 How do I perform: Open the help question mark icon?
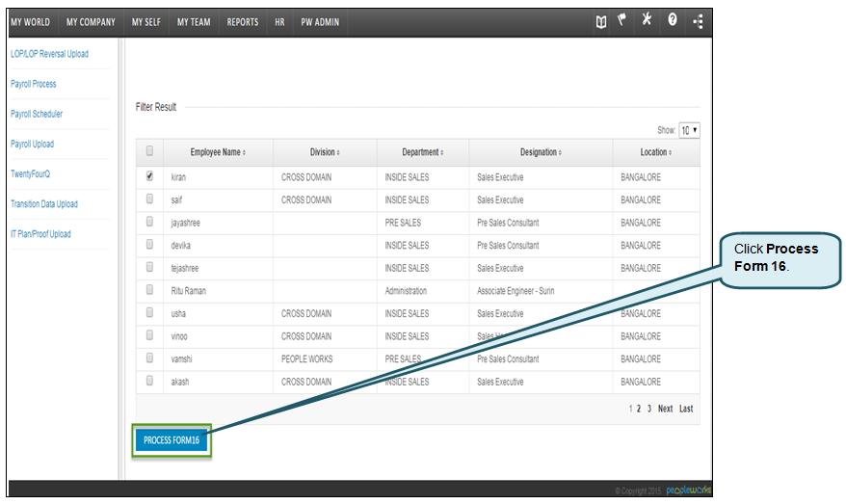(x=673, y=20)
